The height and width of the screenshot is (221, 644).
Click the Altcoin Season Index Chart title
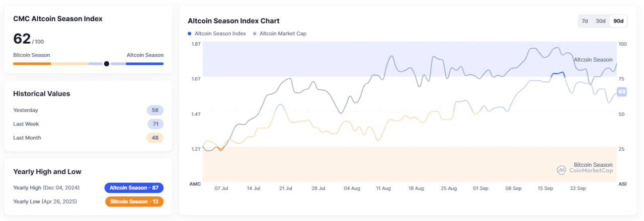233,21
